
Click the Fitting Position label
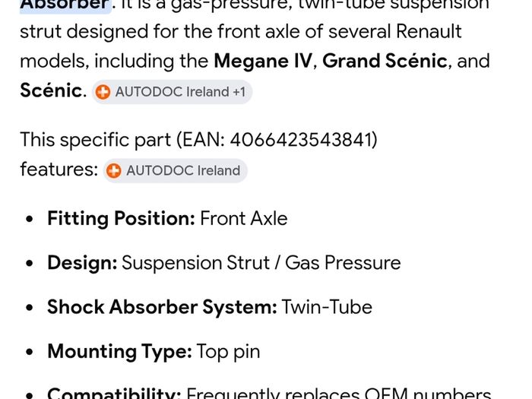tap(121, 219)
